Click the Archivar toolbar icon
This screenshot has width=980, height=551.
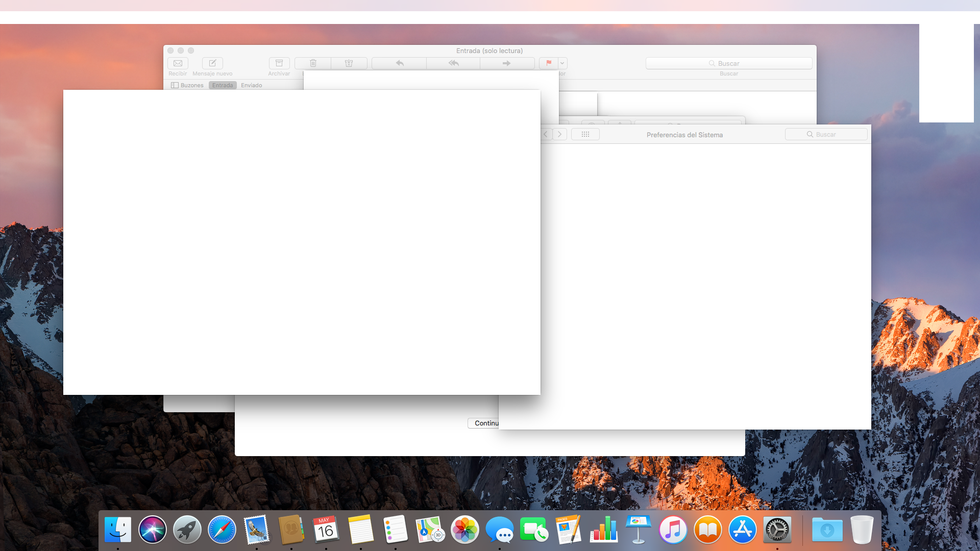click(279, 63)
